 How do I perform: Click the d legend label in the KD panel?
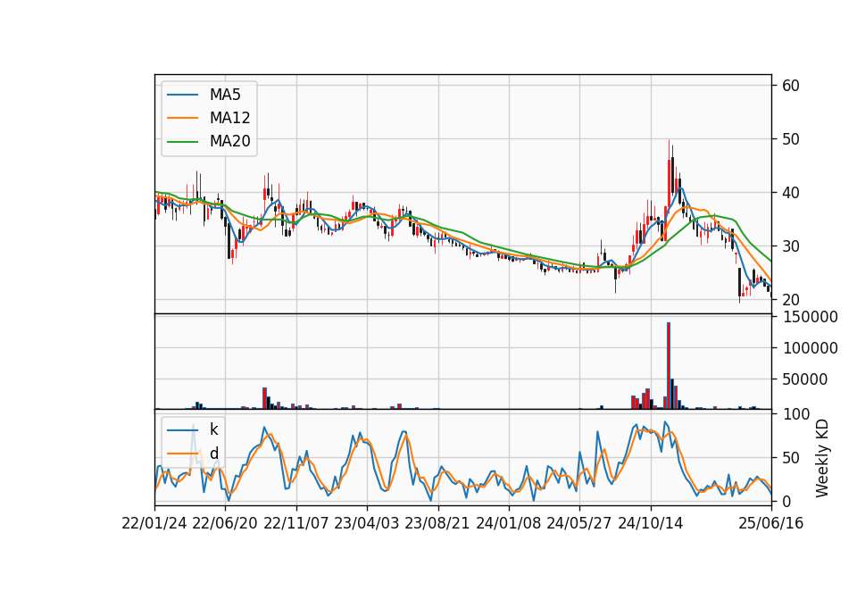(214, 454)
